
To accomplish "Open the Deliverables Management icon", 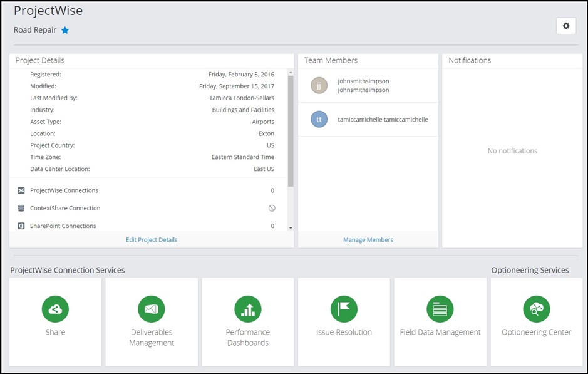I will [x=152, y=309].
